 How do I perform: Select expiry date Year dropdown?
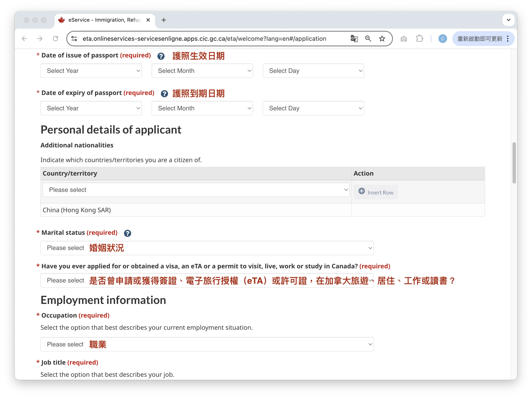(x=91, y=108)
